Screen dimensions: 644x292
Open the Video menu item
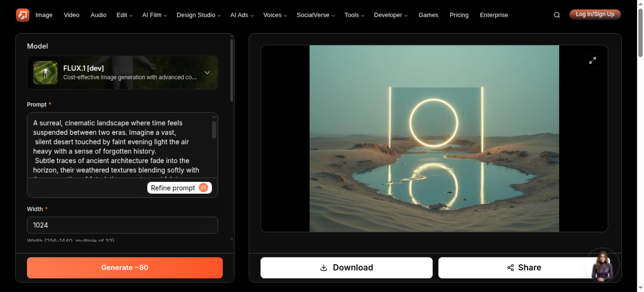click(x=71, y=15)
